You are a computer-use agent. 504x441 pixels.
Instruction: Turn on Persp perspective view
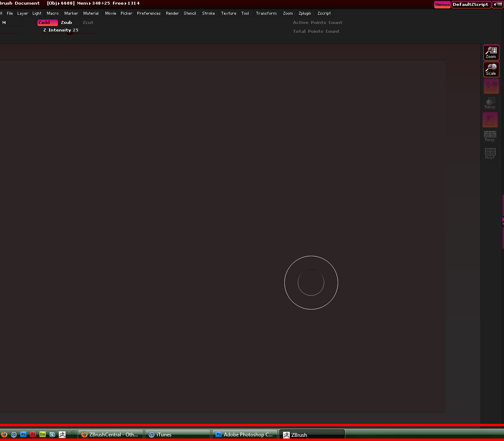(490, 136)
